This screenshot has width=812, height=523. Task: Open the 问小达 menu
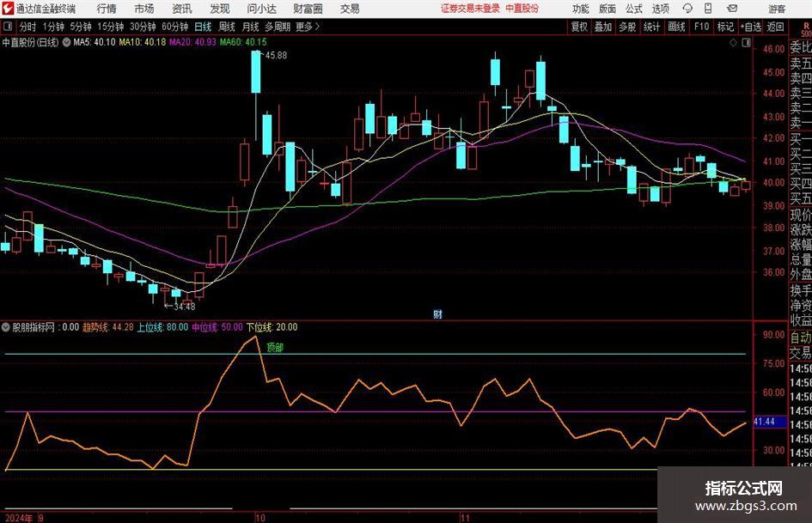click(x=261, y=9)
